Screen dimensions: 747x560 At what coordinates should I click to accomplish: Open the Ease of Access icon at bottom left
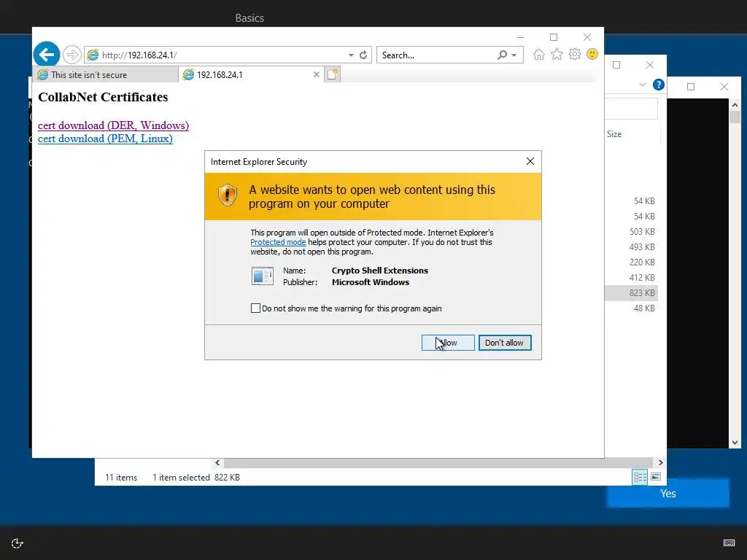(x=18, y=542)
